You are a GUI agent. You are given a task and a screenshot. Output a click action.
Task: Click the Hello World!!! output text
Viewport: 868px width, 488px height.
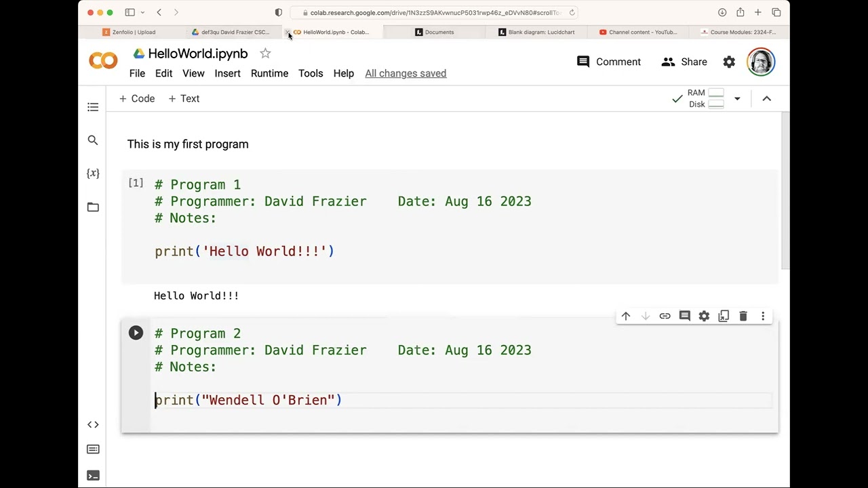pyautogui.click(x=196, y=296)
